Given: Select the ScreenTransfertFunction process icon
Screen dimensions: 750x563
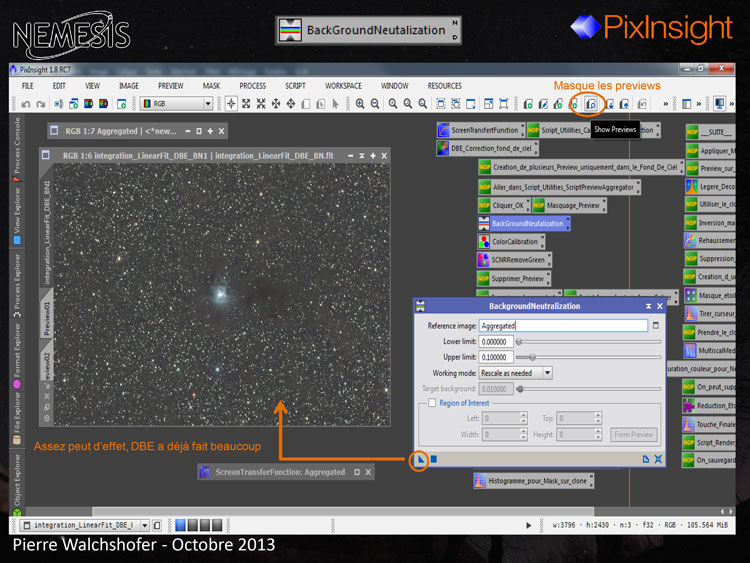Looking at the screenshot, I should point(480,130).
